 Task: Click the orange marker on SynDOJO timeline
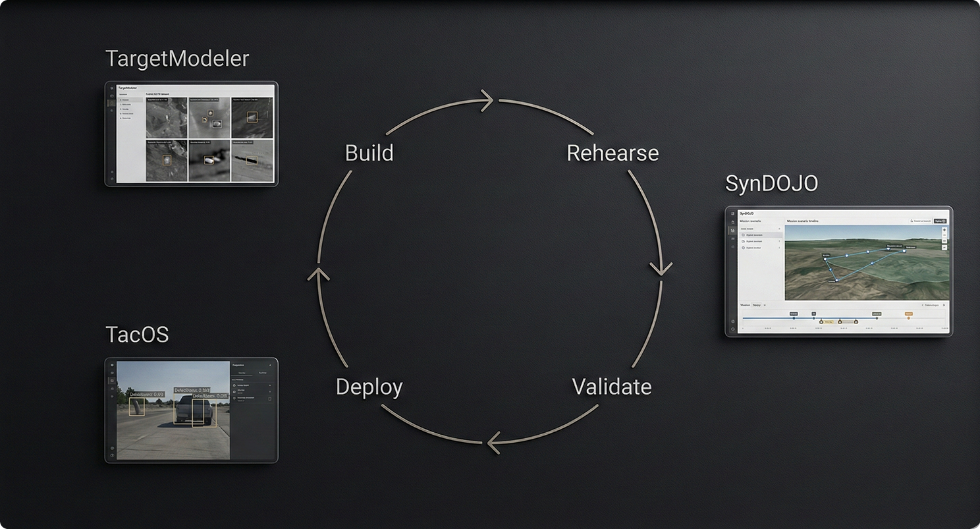coord(908,317)
